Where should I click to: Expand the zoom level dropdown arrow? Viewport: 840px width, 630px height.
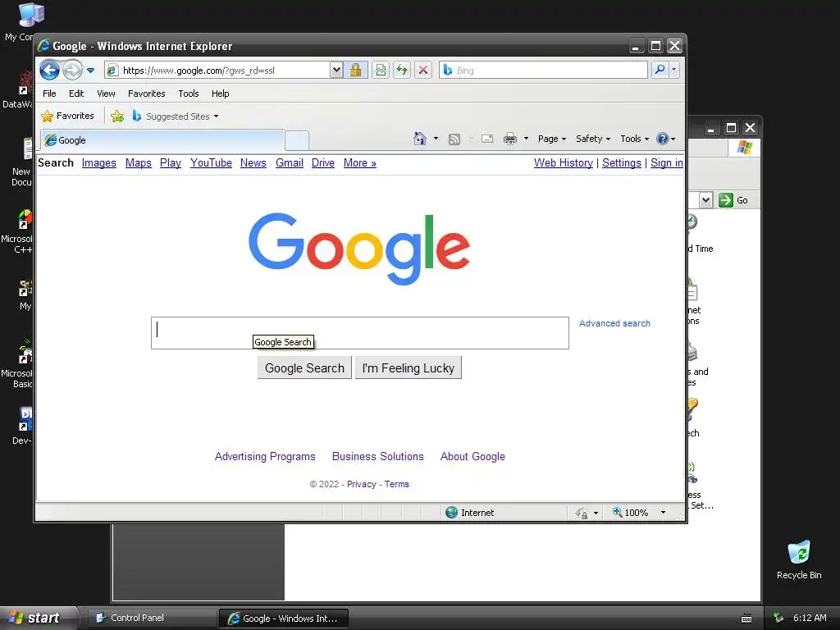coord(663,513)
